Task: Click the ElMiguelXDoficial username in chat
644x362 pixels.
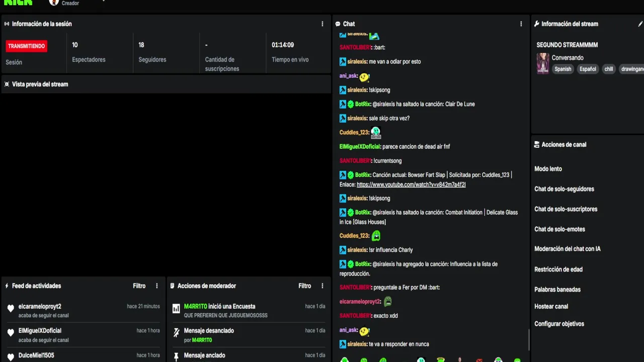Action: click(360, 146)
